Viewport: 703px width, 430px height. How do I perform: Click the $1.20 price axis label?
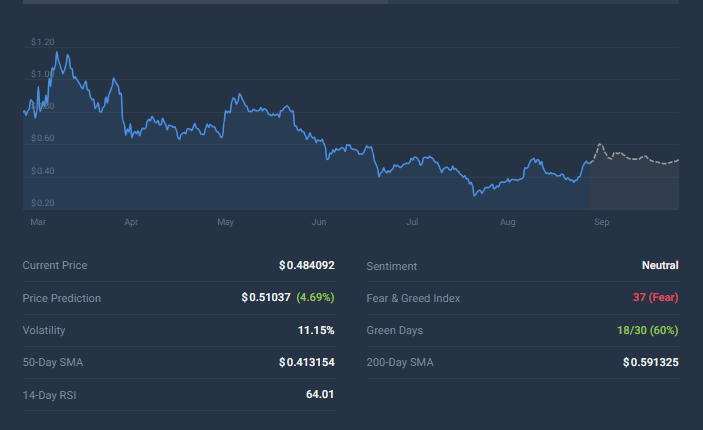(x=43, y=42)
